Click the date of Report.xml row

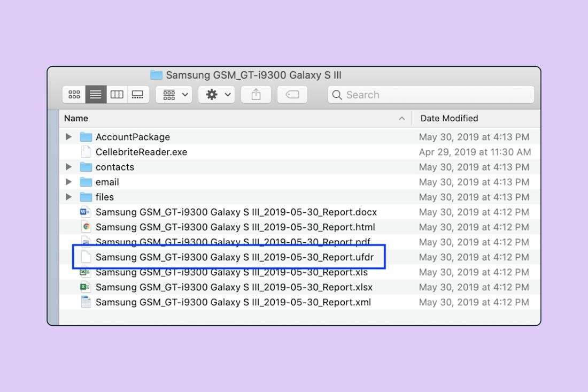[x=474, y=302]
